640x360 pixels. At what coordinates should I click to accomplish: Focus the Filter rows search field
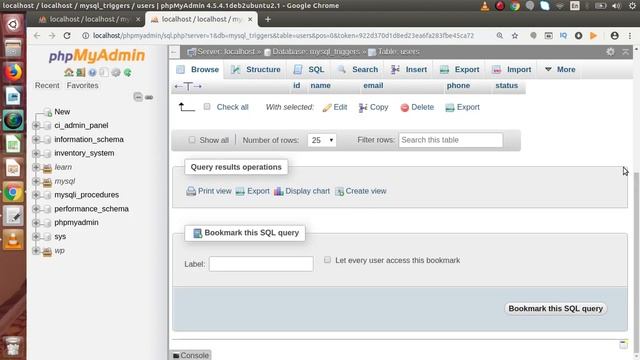click(451, 140)
